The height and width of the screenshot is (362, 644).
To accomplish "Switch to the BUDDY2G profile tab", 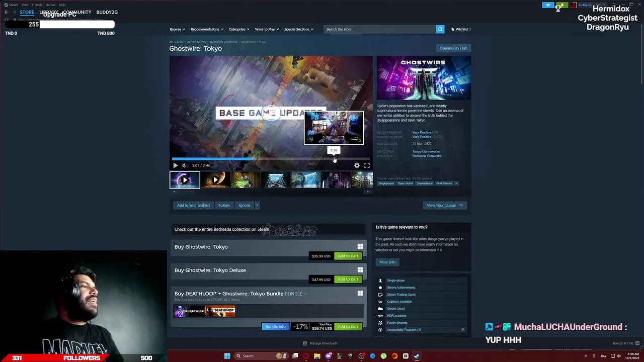I will (x=107, y=12).
